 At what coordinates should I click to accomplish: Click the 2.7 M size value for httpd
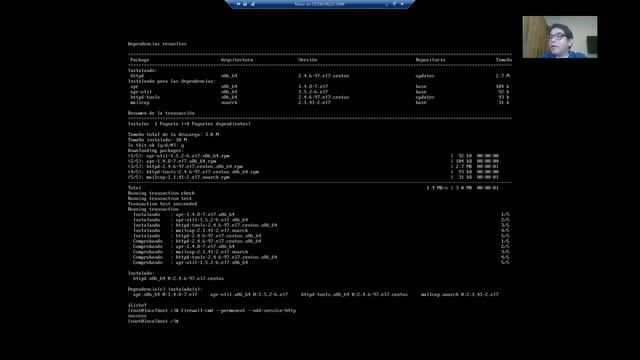tap(502, 76)
